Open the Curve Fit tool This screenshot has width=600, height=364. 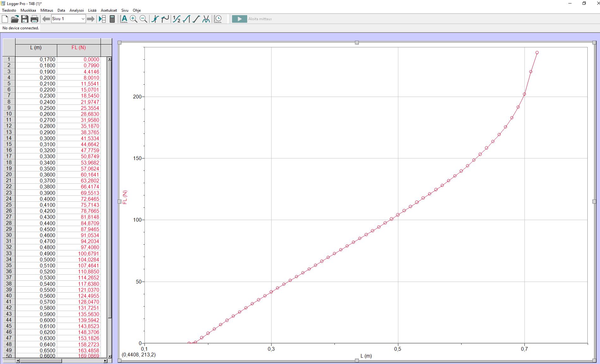[x=206, y=19]
